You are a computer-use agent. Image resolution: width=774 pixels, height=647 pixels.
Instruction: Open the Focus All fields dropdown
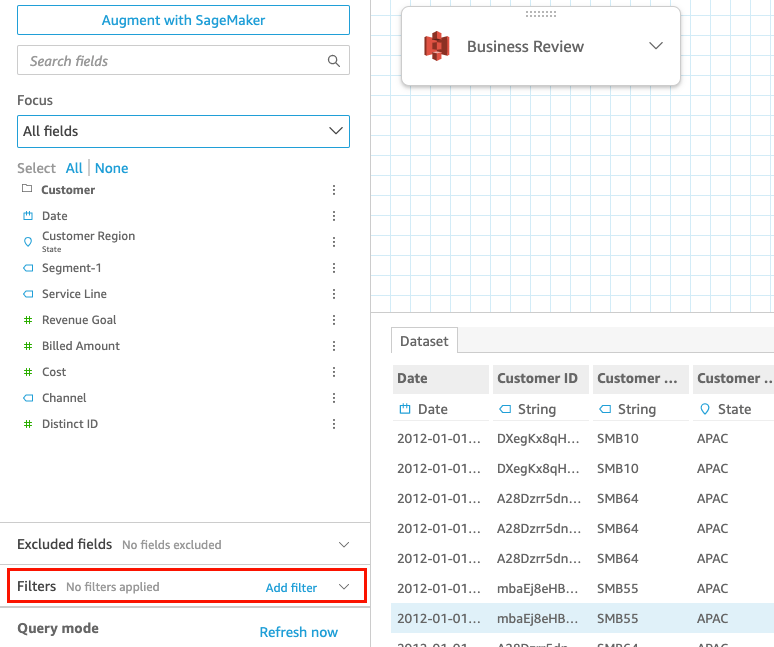pyautogui.click(x=183, y=131)
